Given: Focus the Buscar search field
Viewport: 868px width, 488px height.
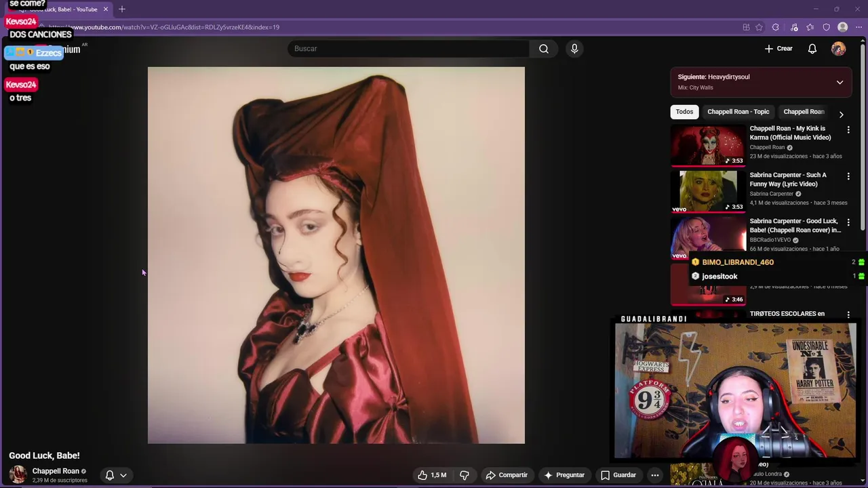Looking at the screenshot, I should (x=409, y=49).
